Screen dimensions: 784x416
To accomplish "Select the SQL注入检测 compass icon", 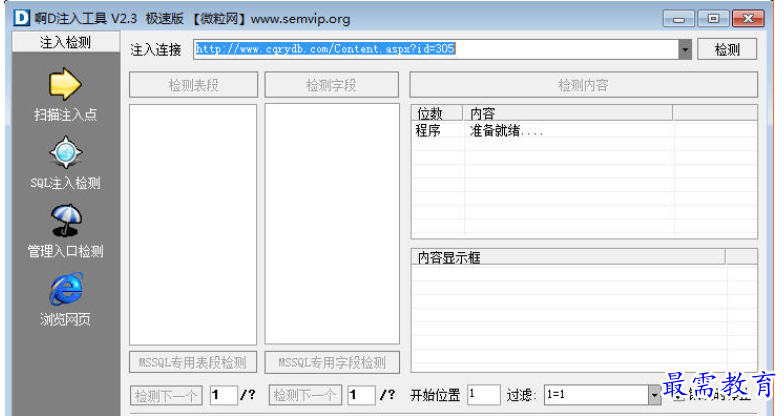I will pos(66,152).
